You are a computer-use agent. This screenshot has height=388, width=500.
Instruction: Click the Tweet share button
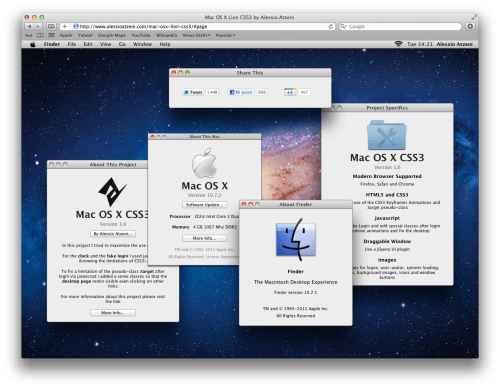click(x=193, y=92)
